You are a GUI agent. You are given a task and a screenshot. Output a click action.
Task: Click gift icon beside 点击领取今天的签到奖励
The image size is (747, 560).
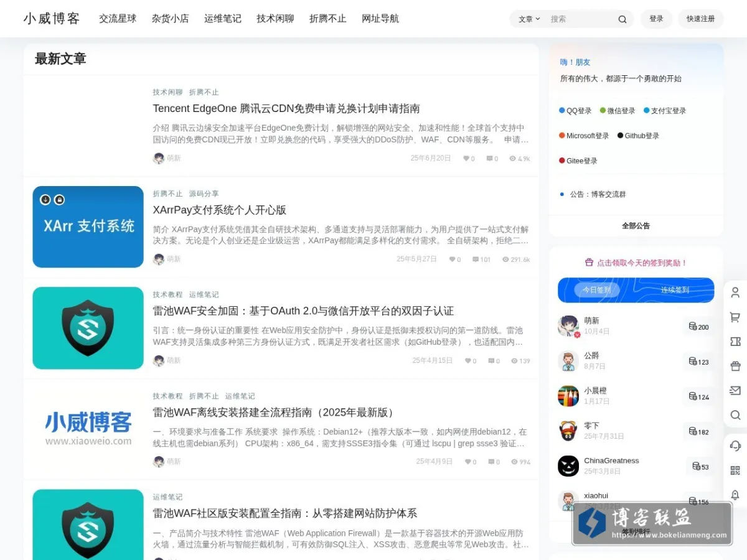point(589,263)
